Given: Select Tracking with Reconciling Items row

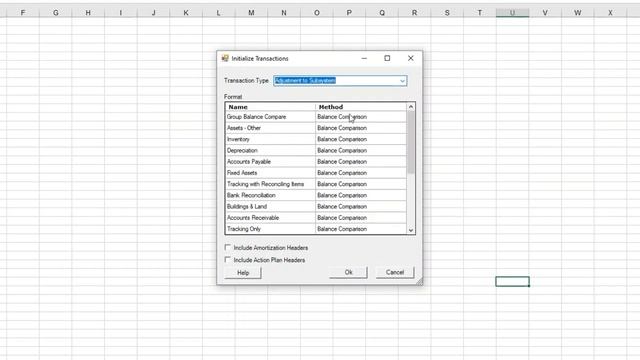Looking at the screenshot, I should (x=316, y=184).
